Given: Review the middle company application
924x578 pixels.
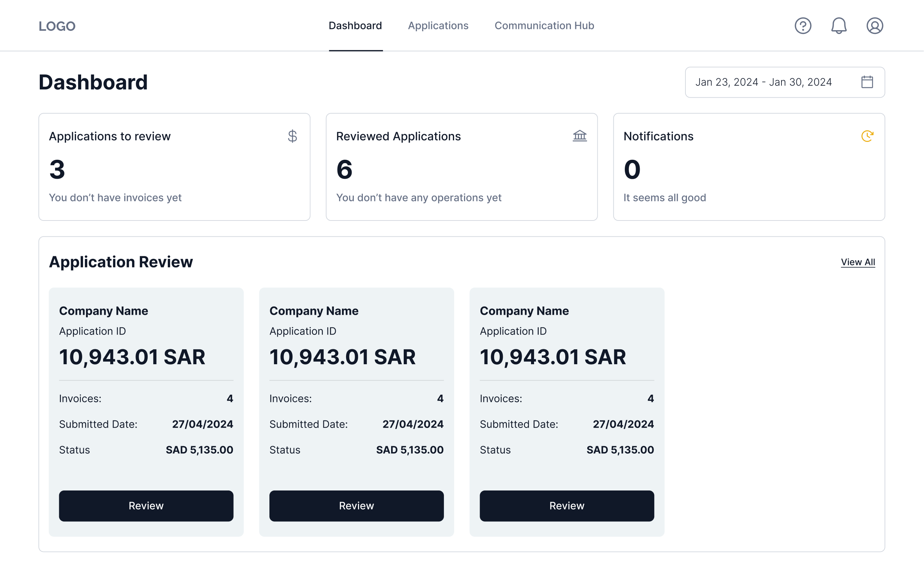Looking at the screenshot, I should coord(357,506).
